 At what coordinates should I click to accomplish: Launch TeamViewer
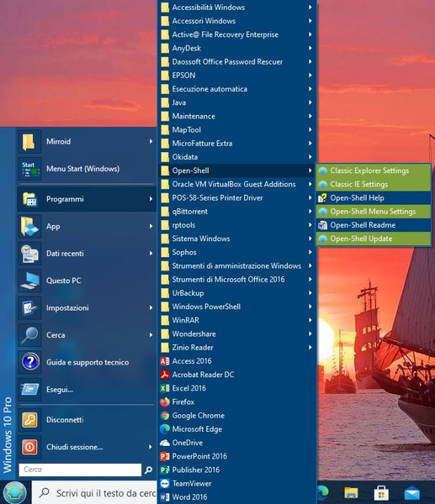(237, 484)
